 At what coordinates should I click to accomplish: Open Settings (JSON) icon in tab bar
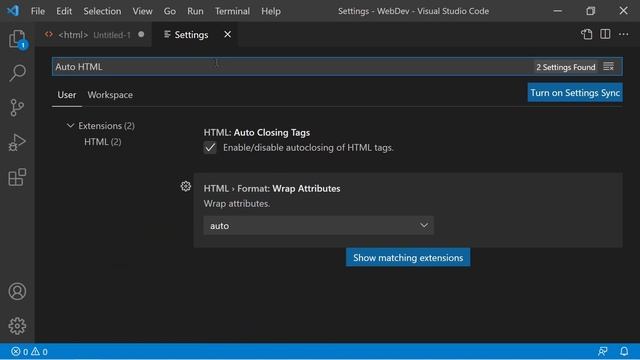587,34
